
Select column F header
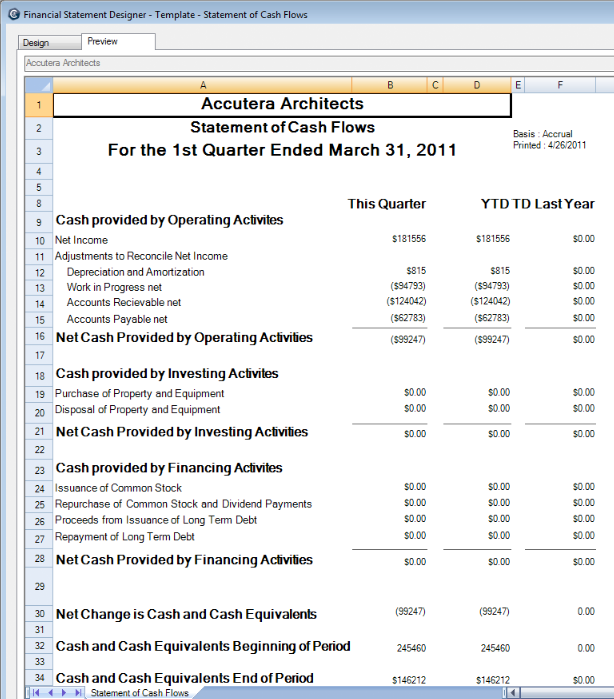pos(560,85)
